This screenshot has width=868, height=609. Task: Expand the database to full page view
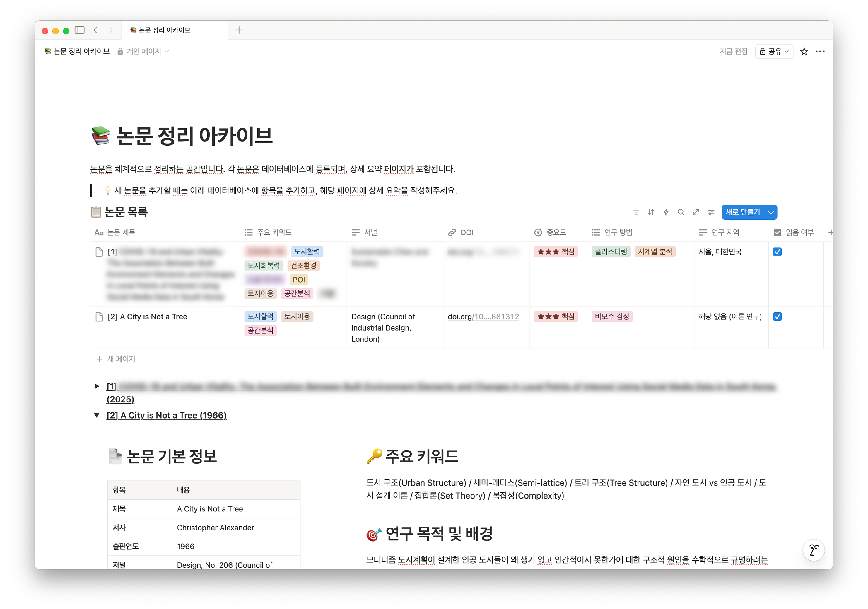pos(696,212)
